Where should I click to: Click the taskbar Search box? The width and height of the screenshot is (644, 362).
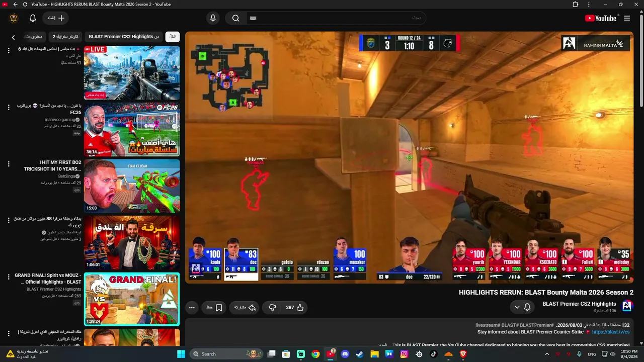click(226, 354)
